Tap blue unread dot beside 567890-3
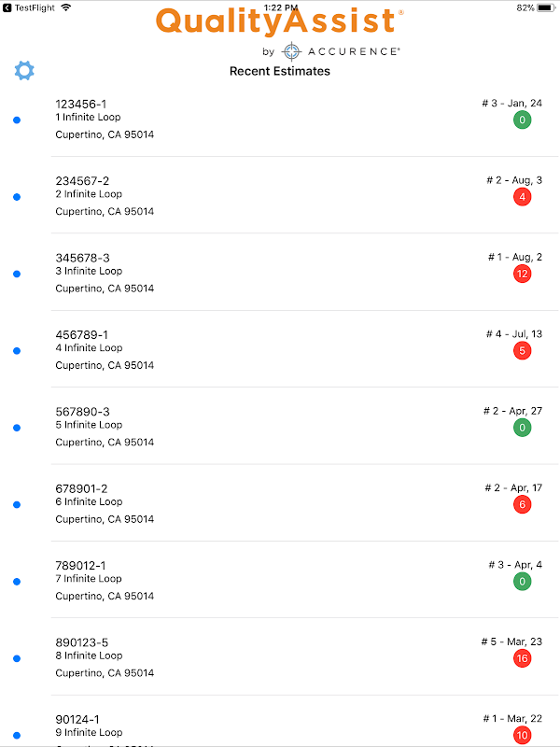The height and width of the screenshot is (747, 560). [17, 428]
